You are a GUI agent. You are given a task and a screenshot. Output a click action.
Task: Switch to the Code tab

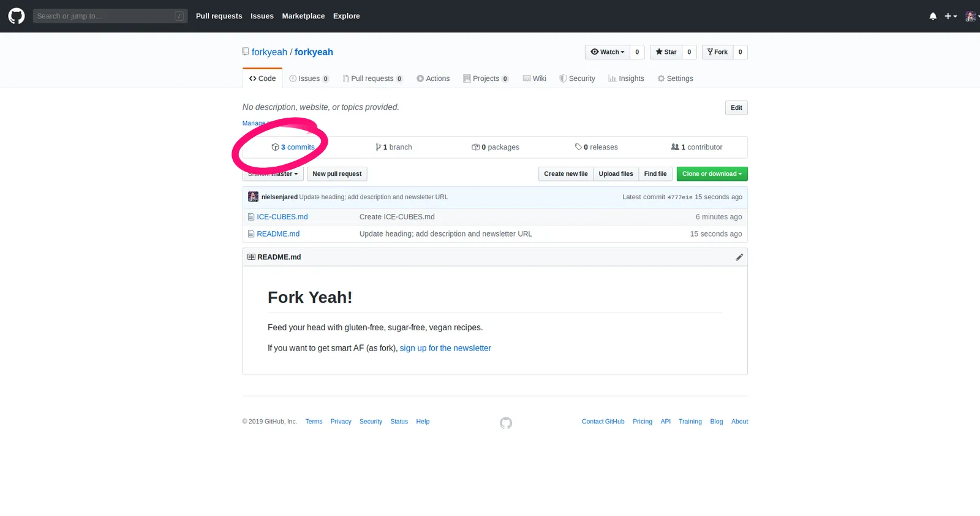click(262, 78)
